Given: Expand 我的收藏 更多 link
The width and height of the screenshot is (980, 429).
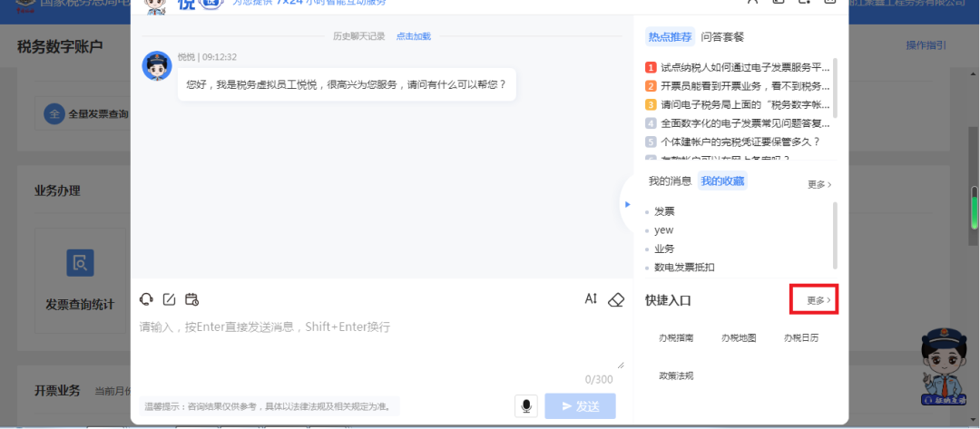Looking at the screenshot, I should [x=819, y=184].
